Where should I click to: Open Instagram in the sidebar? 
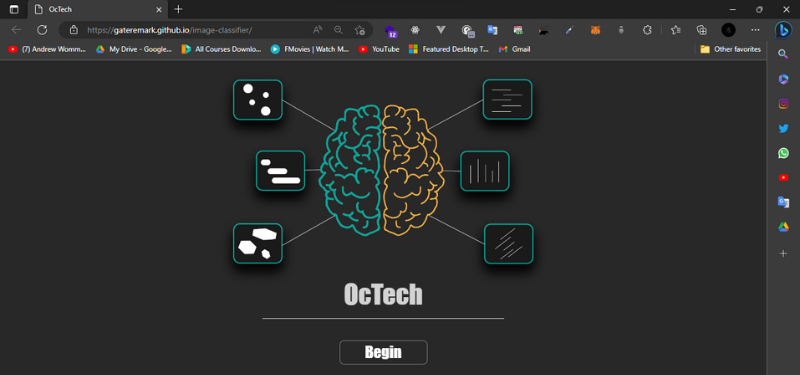tap(783, 104)
